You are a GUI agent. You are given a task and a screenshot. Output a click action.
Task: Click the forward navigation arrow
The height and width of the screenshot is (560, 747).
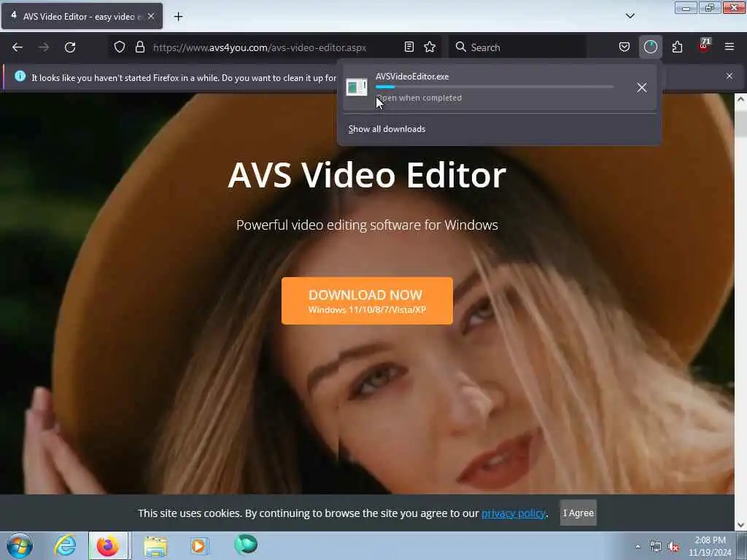pyautogui.click(x=44, y=47)
